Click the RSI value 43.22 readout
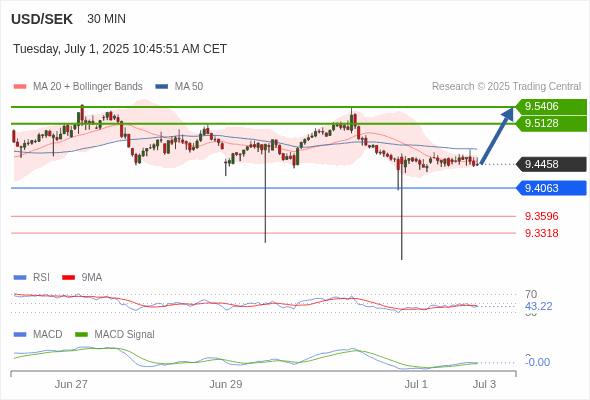Viewport: 590px width, 400px height. 538,306
